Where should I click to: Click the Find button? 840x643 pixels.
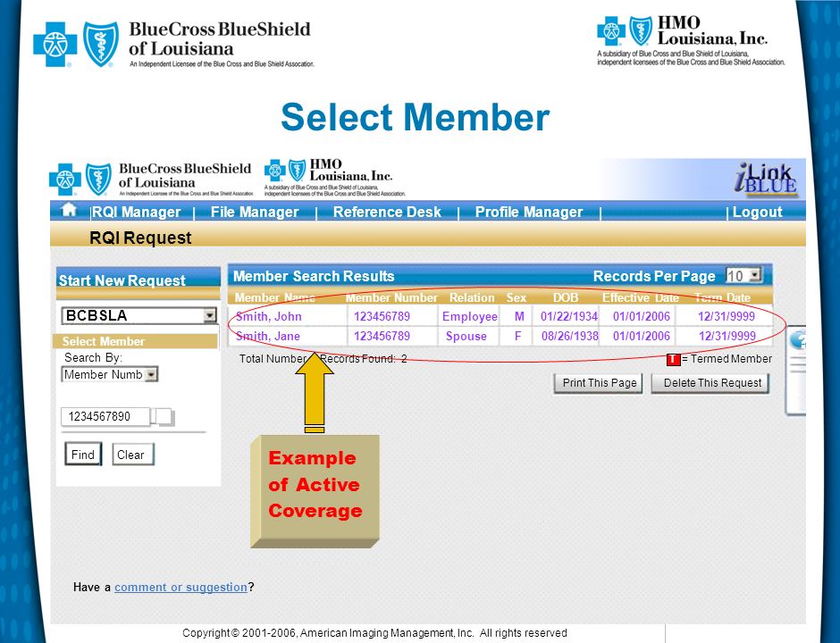(x=83, y=455)
